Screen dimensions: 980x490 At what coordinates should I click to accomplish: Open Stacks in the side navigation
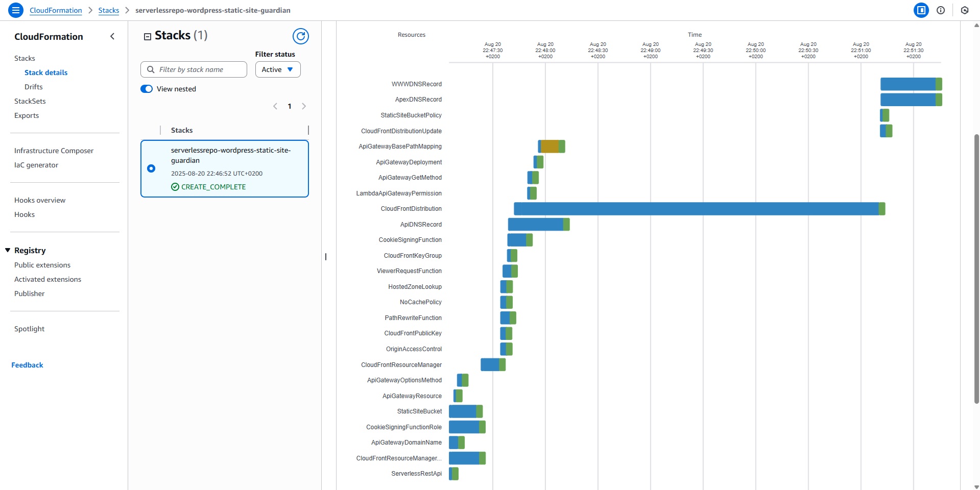point(25,58)
